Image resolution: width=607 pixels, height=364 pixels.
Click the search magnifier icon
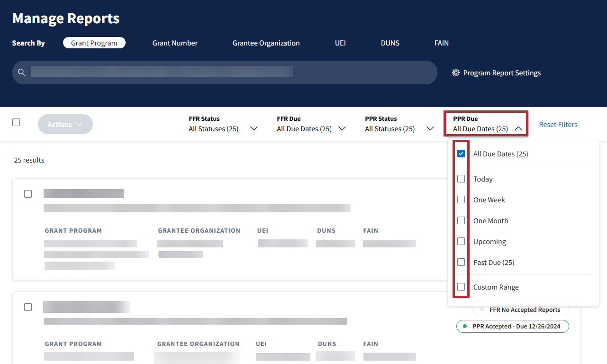[21, 73]
